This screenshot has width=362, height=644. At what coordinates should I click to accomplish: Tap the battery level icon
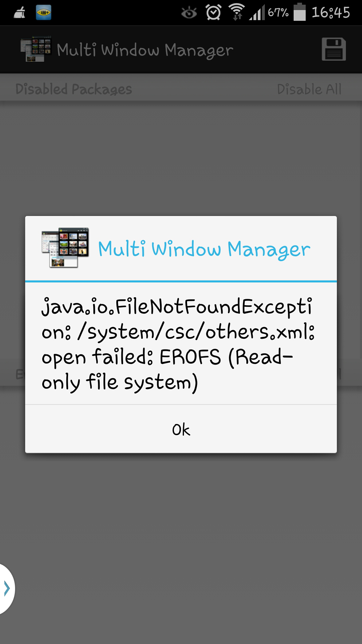point(300,12)
